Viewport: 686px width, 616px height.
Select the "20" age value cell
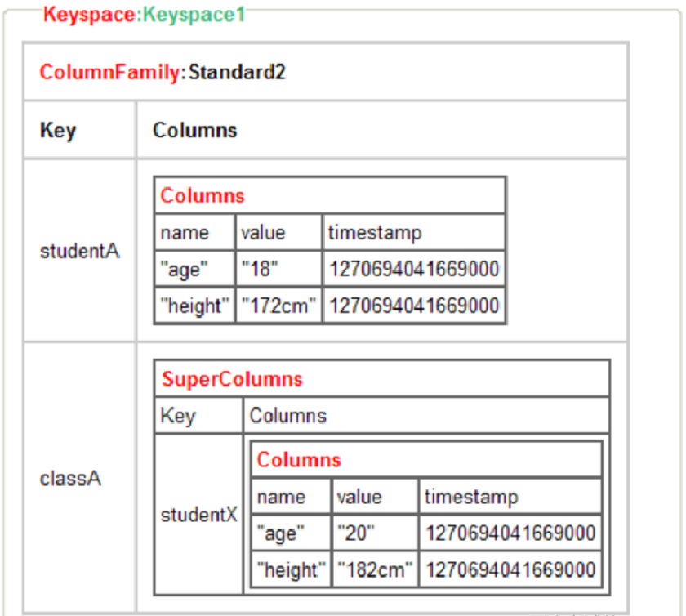click(355, 533)
